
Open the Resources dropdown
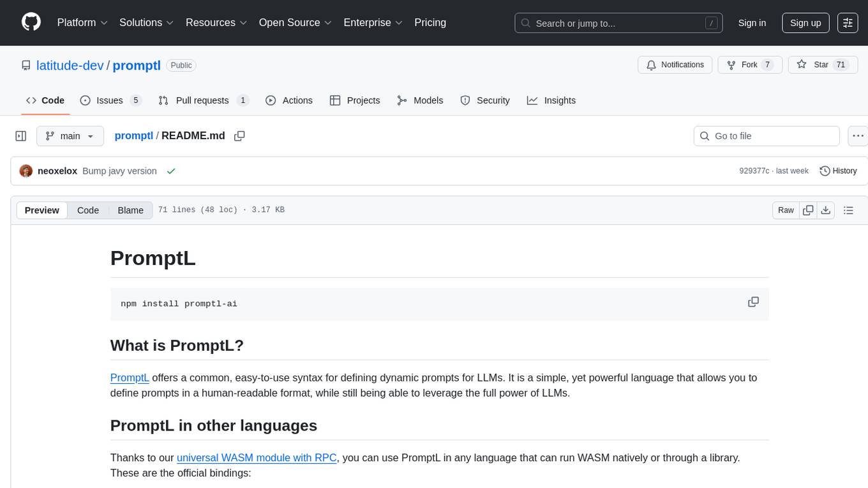point(216,22)
